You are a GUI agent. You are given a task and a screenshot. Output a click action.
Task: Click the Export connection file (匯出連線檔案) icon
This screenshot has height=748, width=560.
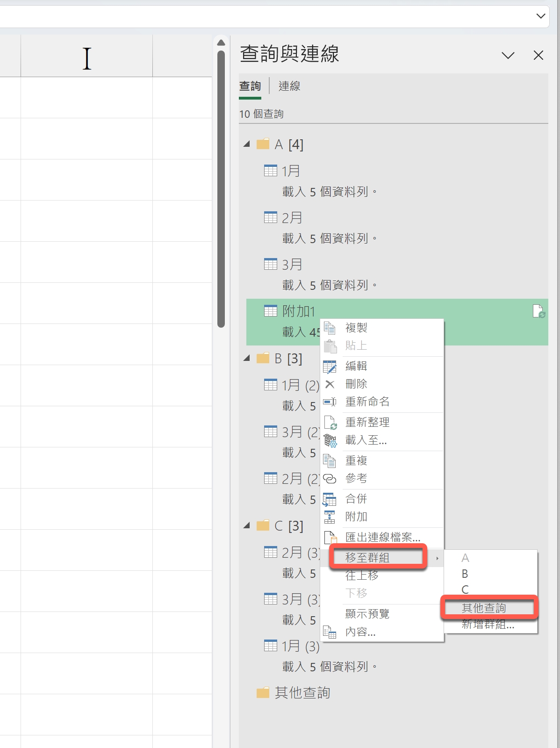pyautogui.click(x=330, y=538)
